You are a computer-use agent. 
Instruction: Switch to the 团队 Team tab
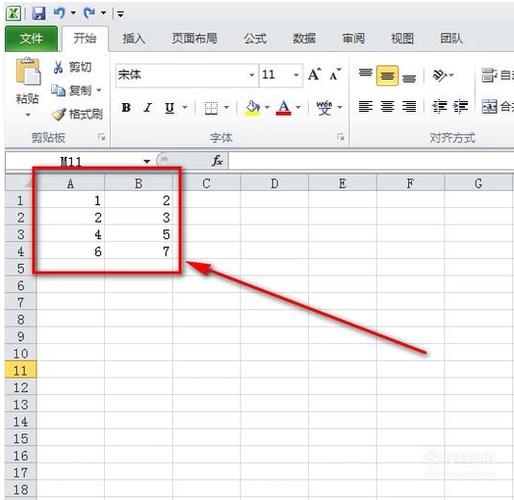pyautogui.click(x=451, y=39)
